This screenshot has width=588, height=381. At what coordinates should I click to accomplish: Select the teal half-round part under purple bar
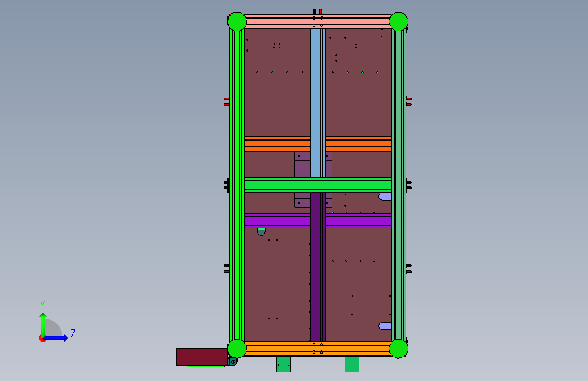pos(261,232)
